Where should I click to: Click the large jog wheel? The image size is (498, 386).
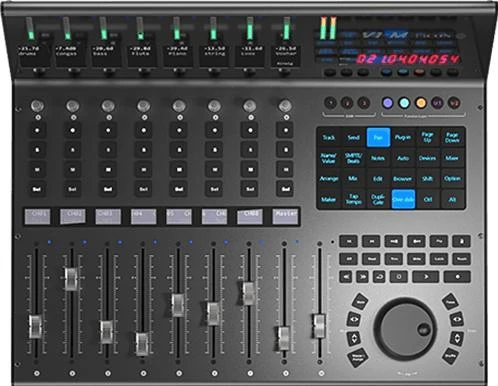tap(405, 329)
